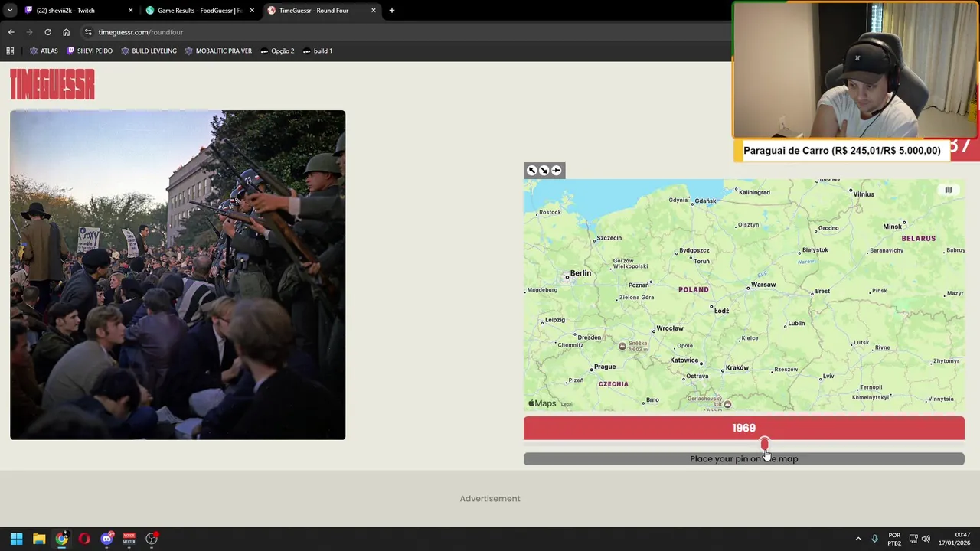
Task: Close the TimeGuessr Round Four tab
Action: click(374, 11)
